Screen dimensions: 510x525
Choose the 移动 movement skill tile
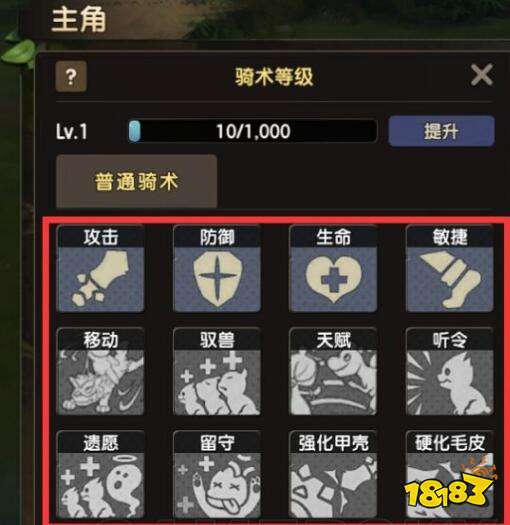[x=101, y=371]
